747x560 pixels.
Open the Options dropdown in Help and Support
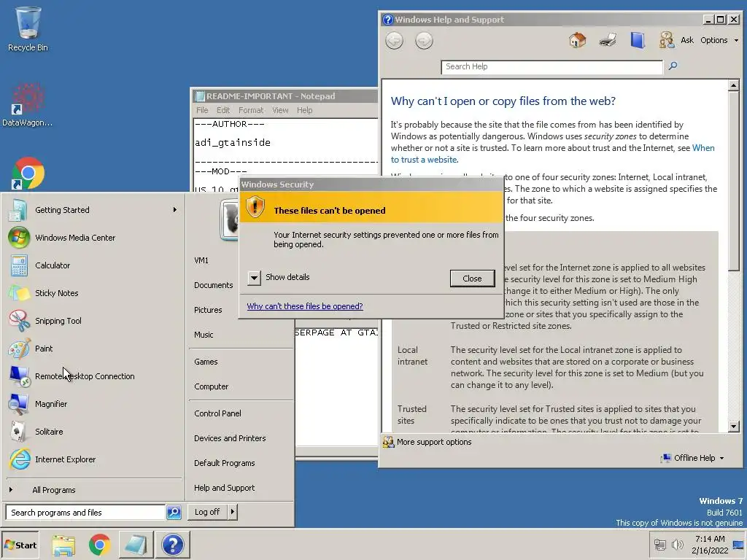(719, 40)
